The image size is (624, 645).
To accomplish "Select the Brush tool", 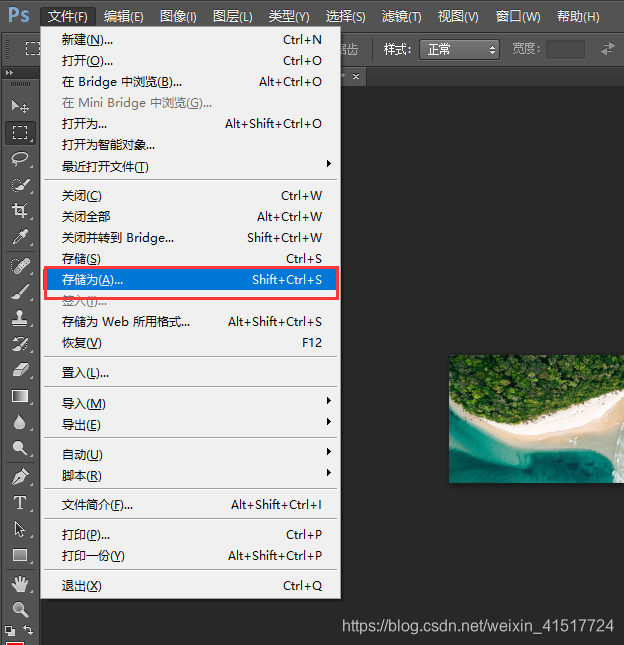I will 20,292.
